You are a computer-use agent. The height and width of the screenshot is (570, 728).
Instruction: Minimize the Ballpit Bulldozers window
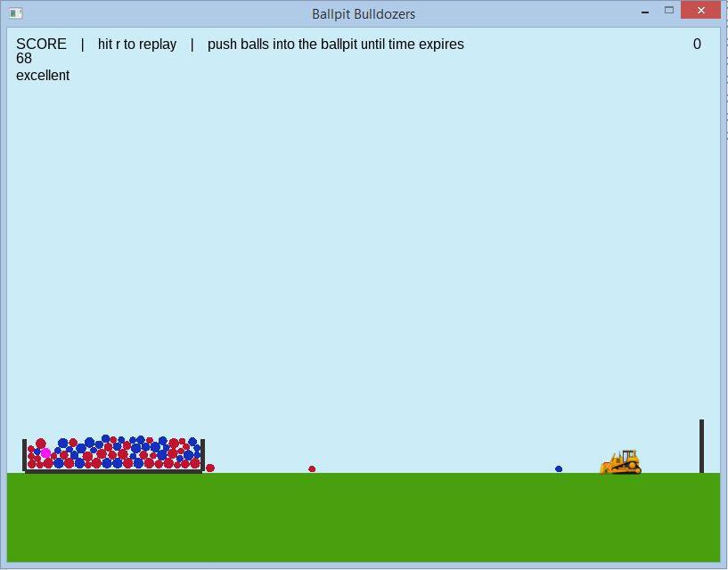coord(645,12)
